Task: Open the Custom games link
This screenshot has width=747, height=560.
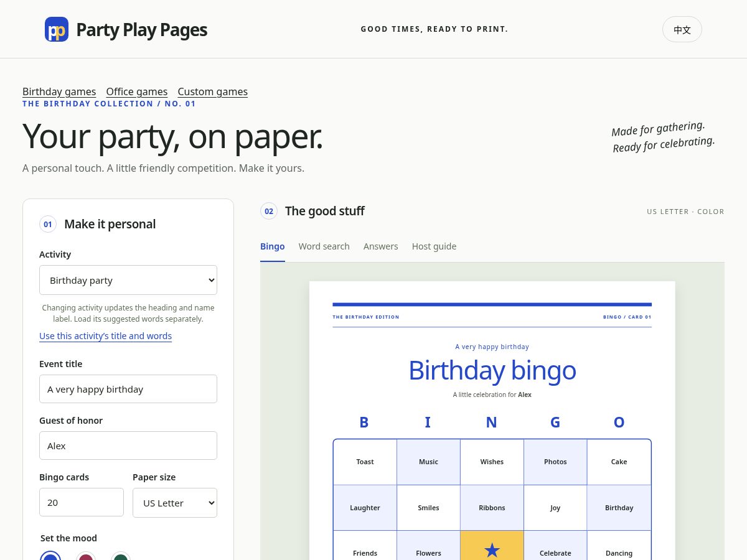Action: point(213,91)
